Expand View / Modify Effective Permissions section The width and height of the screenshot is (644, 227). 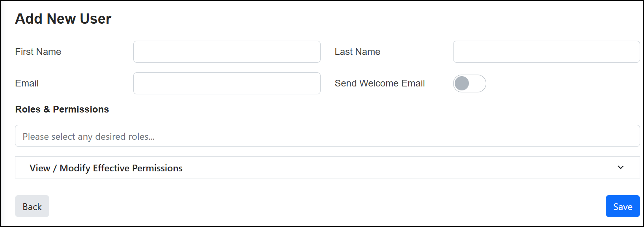327,167
